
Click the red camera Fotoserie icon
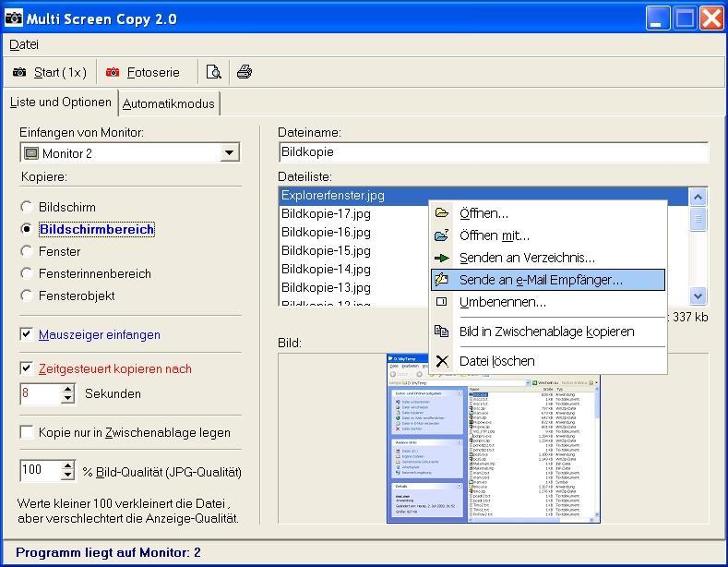tap(113, 72)
